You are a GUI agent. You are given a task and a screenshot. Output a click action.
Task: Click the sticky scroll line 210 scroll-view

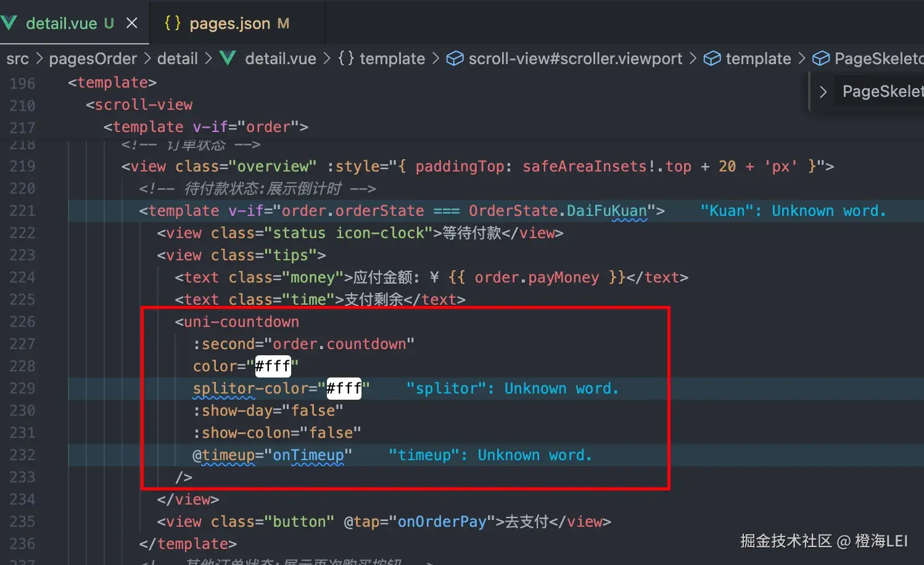[x=139, y=105]
